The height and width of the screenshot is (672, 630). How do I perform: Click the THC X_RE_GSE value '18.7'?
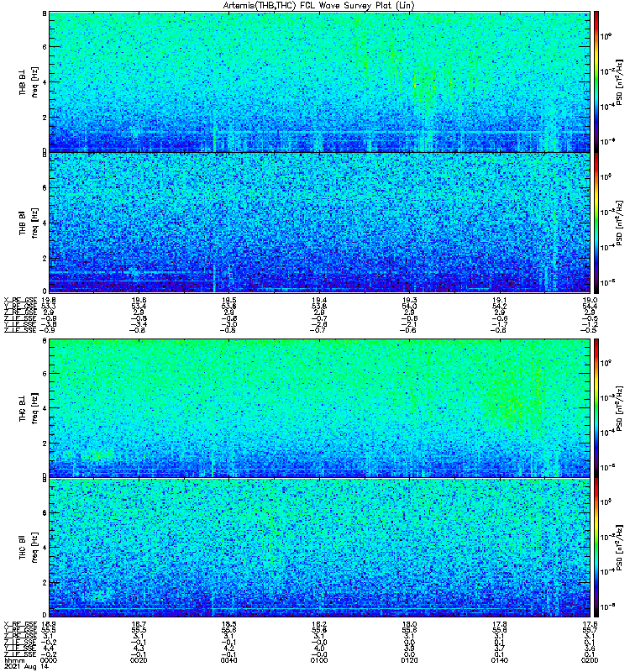pos(139,624)
